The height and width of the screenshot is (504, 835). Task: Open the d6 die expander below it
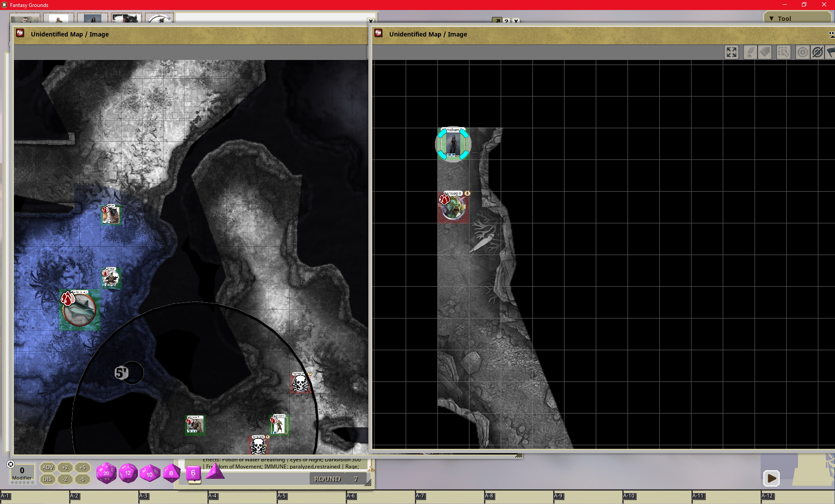tap(194, 482)
